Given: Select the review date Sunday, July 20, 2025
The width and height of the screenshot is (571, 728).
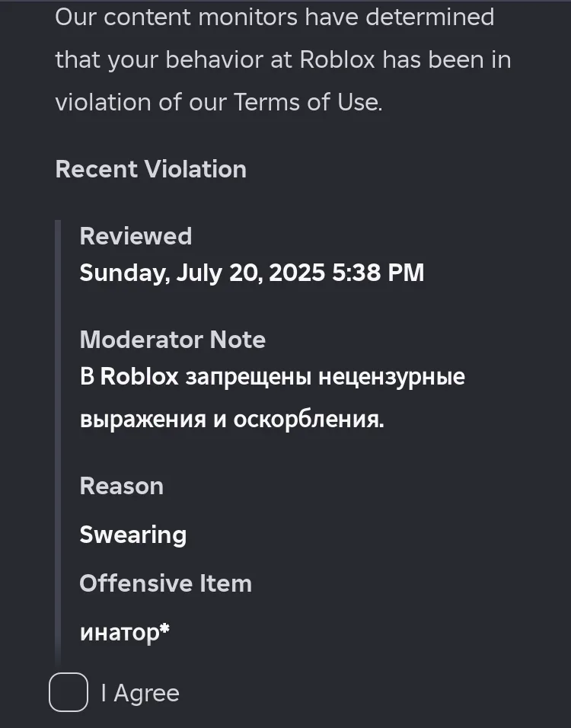Looking at the screenshot, I should pyautogui.click(x=202, y=273).
